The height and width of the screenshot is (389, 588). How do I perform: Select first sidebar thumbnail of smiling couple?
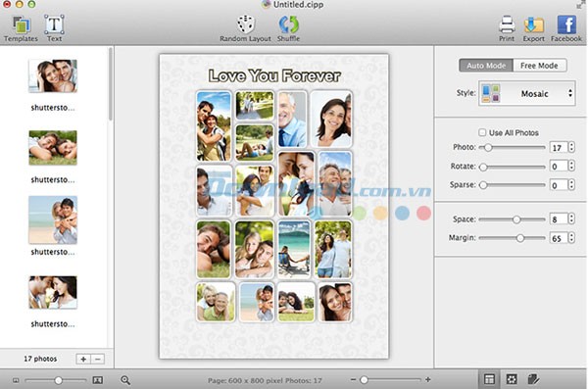click(53, 76)
